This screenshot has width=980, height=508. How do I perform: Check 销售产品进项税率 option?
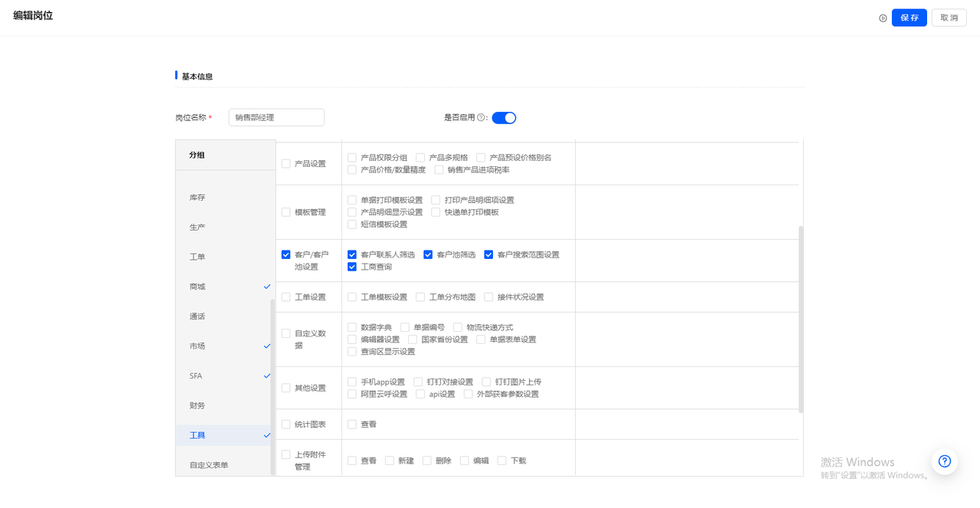pyautogui.click(x=439, y=169)
